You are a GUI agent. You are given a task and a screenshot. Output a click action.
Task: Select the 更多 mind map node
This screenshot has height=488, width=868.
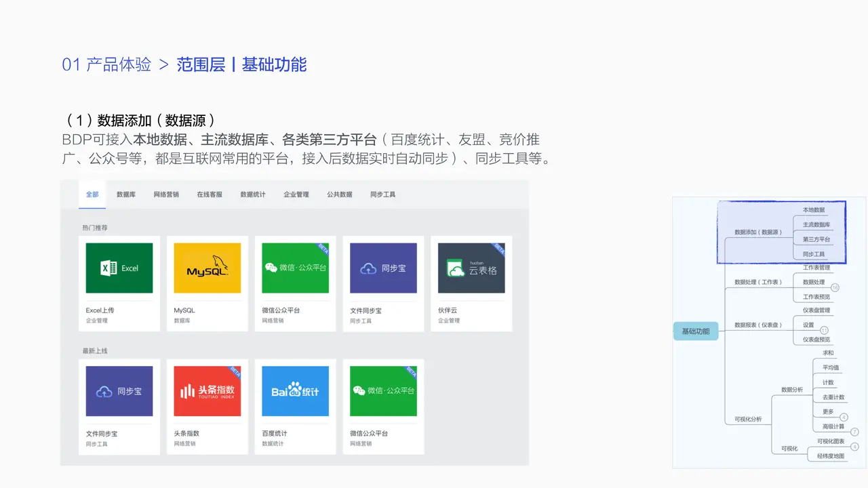tap(828, 412)
